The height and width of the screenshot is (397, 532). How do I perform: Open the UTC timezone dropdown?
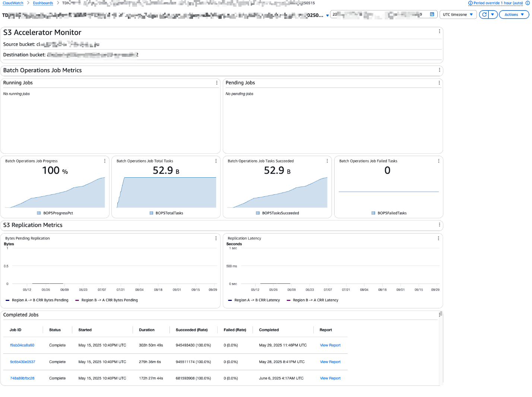point(458,15)
